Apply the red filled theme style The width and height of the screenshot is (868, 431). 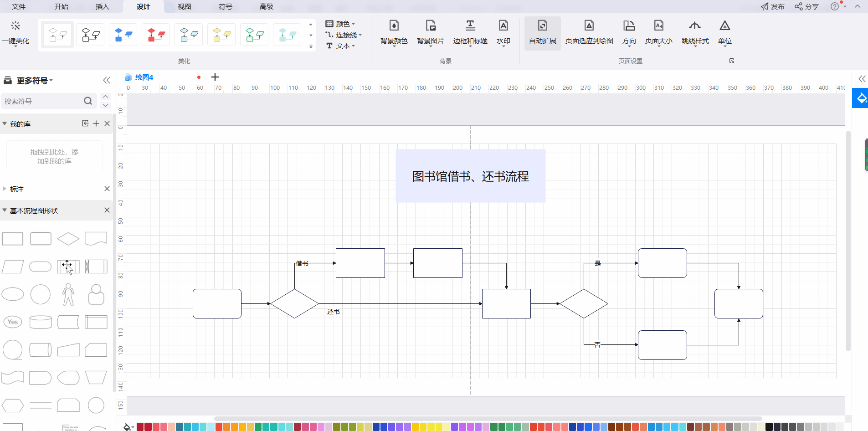pyautogui.click(x=156, y=35)
